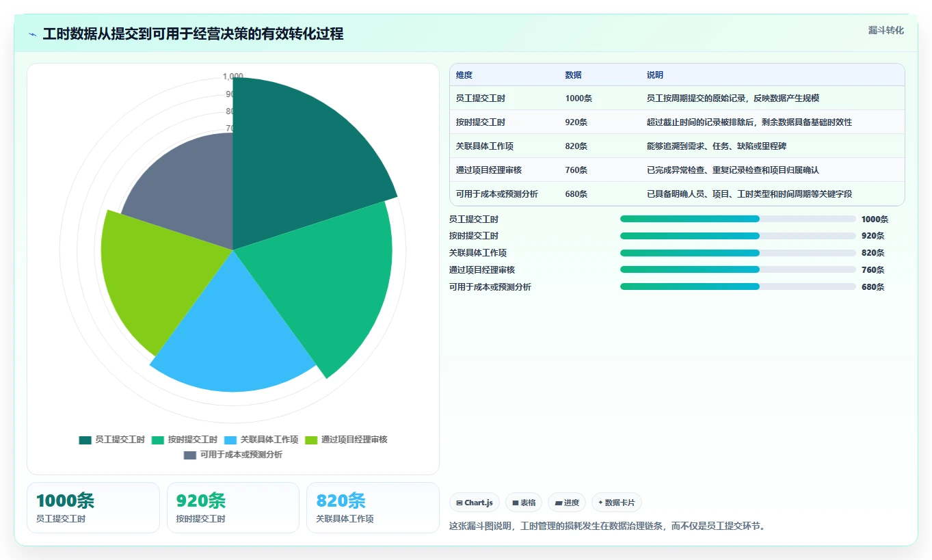The height and width of the screenshot is (560, 932).
Task: Click the 说明 column header
Action: [x=655, y=75]
